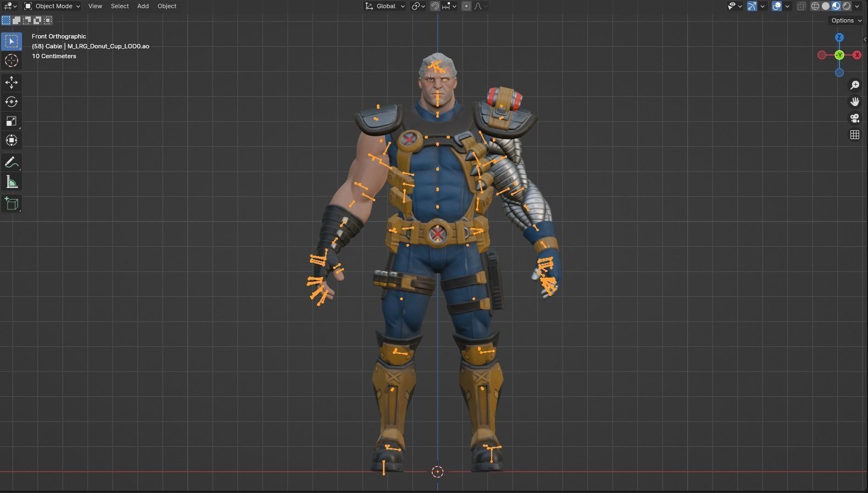Switch to wireframe viewport shading
This screenshot has width=868, height=493.
tap(815, 6)
